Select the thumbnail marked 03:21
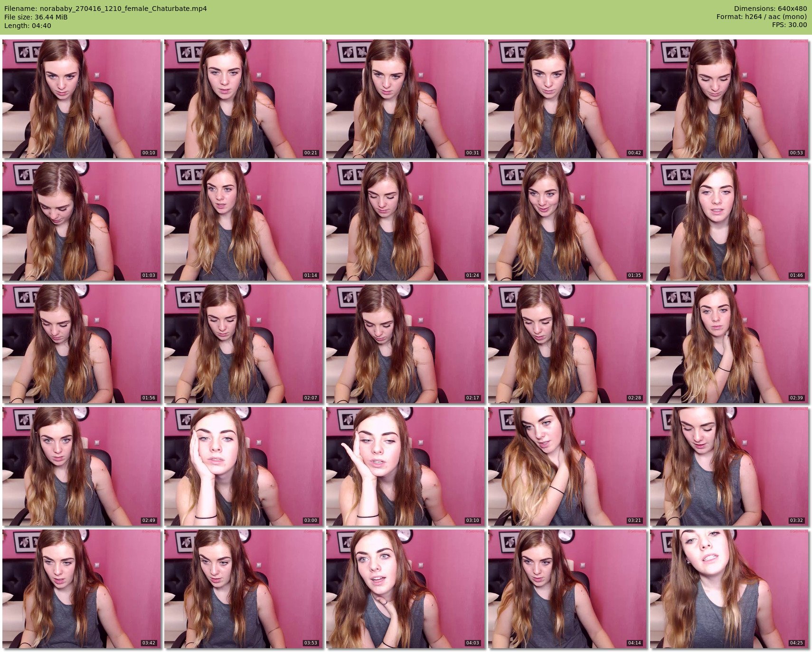 tap(567, 466)
